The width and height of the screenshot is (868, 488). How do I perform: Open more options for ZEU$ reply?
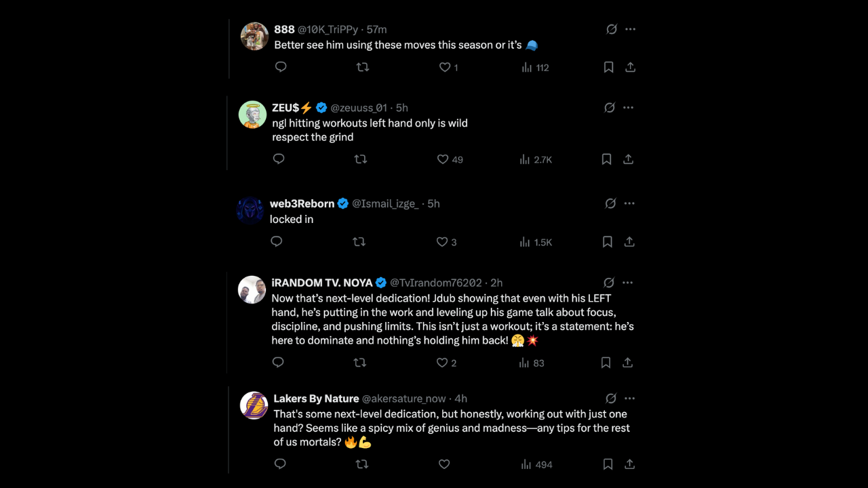click(628, 108)
